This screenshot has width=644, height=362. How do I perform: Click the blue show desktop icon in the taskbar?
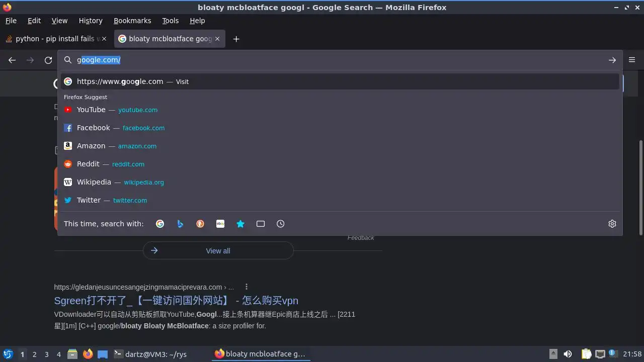(103, 354)
